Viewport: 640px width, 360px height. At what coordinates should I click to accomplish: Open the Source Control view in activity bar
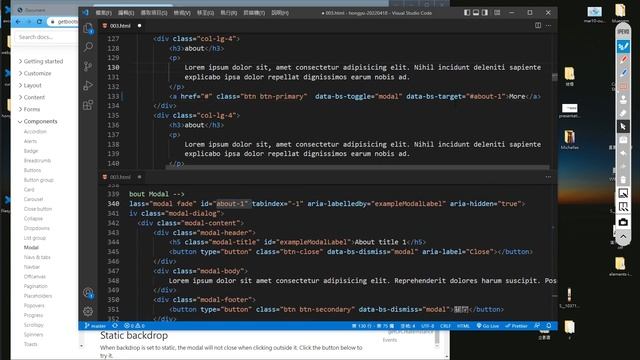pyautogui.click(x=88, y=66)
